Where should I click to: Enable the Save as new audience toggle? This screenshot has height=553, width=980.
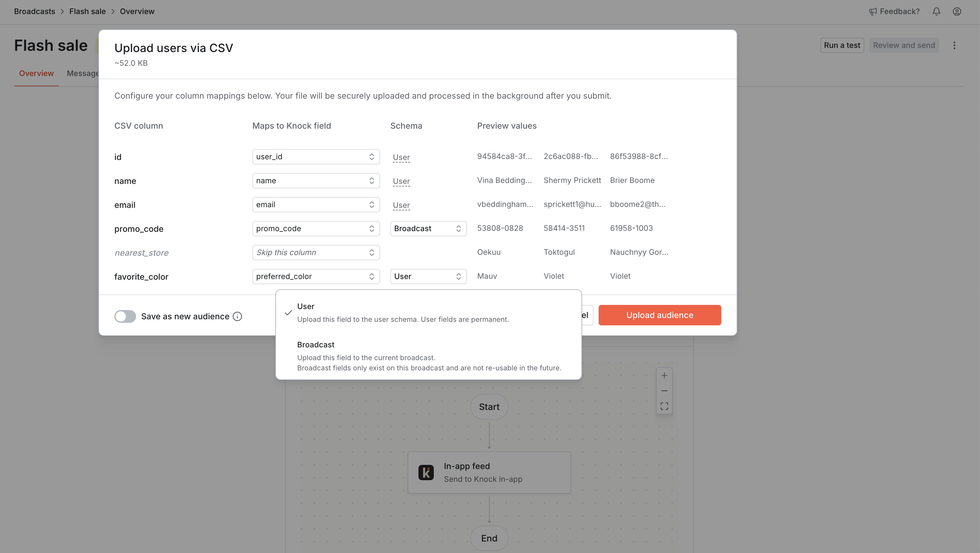coord(125,316)
